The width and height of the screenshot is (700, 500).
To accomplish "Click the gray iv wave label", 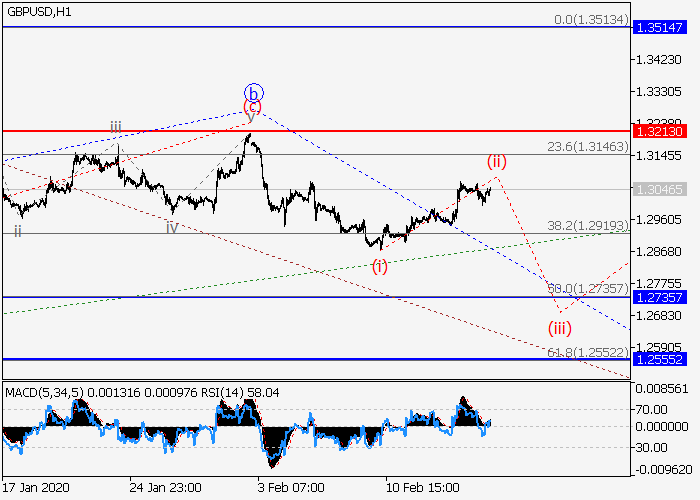I will point(172,227).
